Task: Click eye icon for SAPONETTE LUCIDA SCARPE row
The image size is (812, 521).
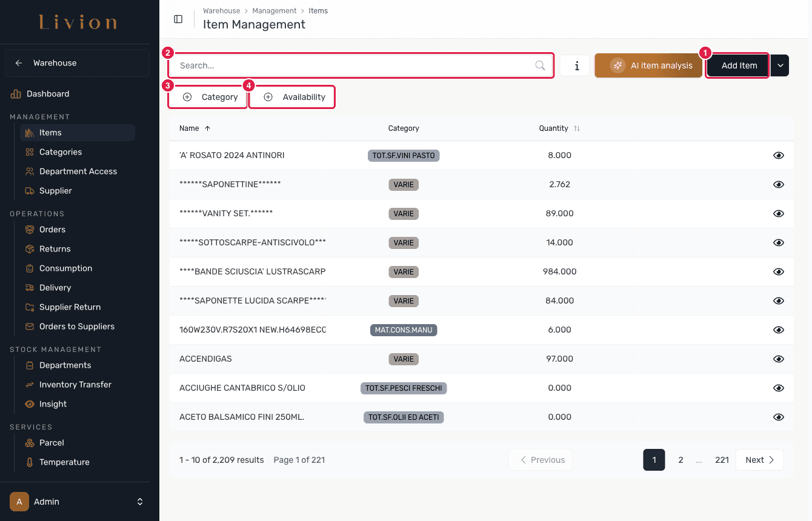Action: [x=779, y=301]
